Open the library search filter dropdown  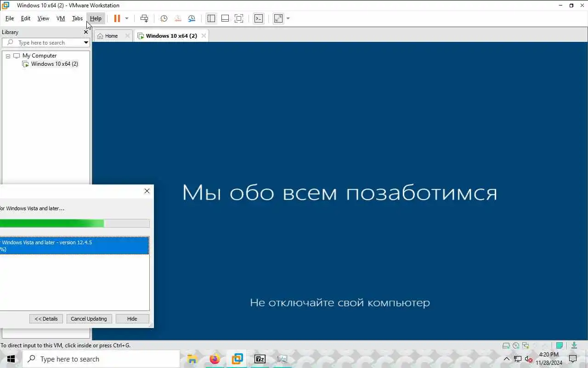(x=86, y=43)
